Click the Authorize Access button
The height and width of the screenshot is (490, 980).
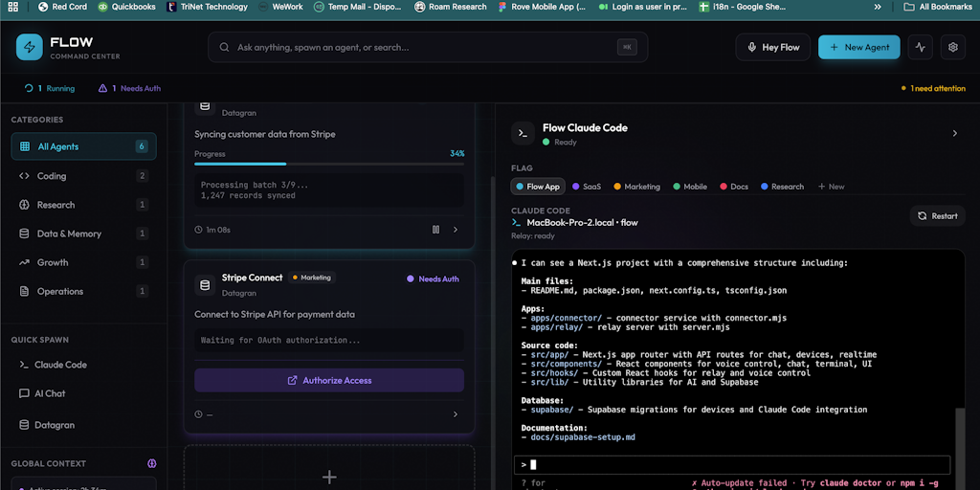[x=329, y=380]
